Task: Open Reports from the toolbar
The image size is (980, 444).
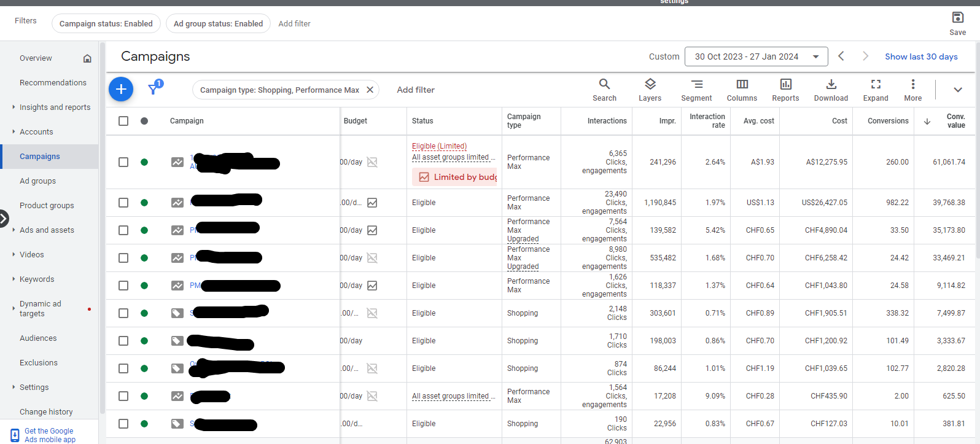Action: pyautogui.click(x=785, y=90)
